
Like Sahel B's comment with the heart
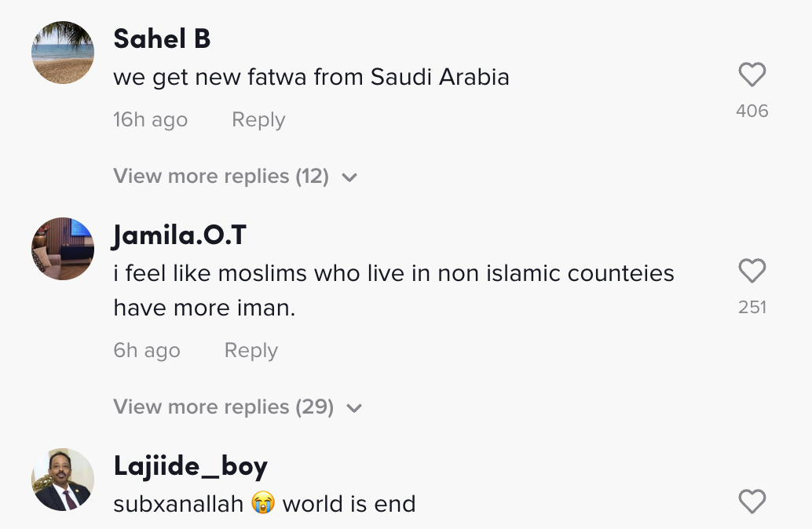tap(752, 75)
